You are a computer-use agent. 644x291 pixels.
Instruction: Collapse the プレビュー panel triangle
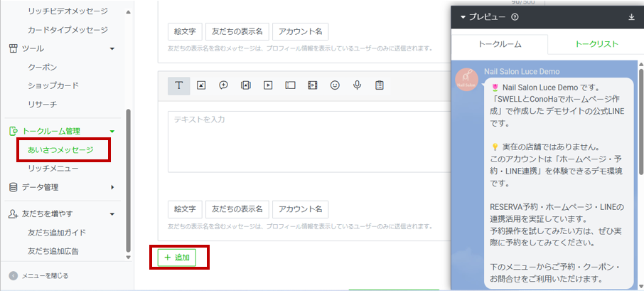(x=463, y=17)
